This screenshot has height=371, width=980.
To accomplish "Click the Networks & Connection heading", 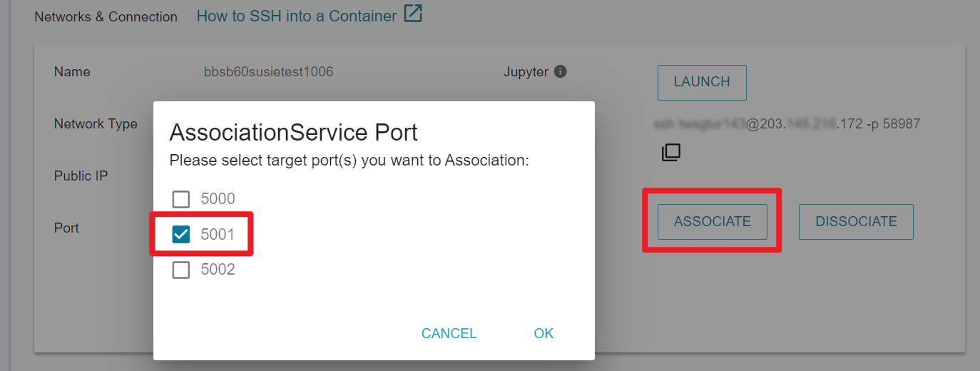I will [106, 16].
